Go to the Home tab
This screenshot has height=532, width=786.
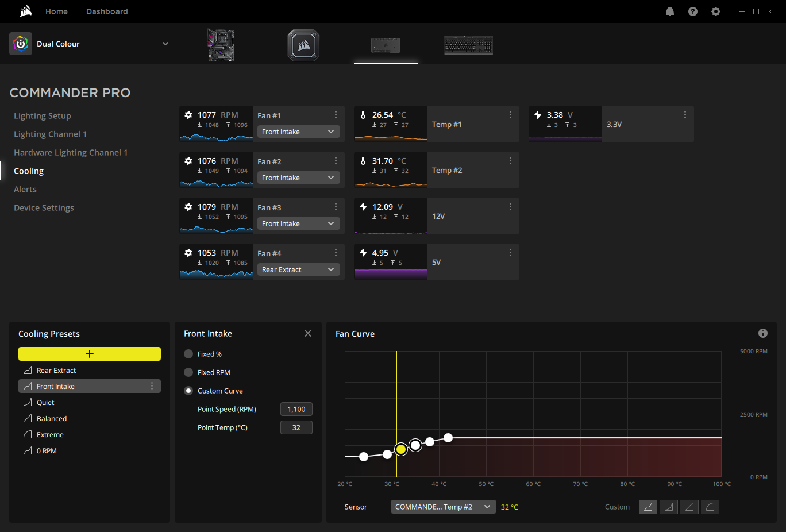click(x=56, y=11)
